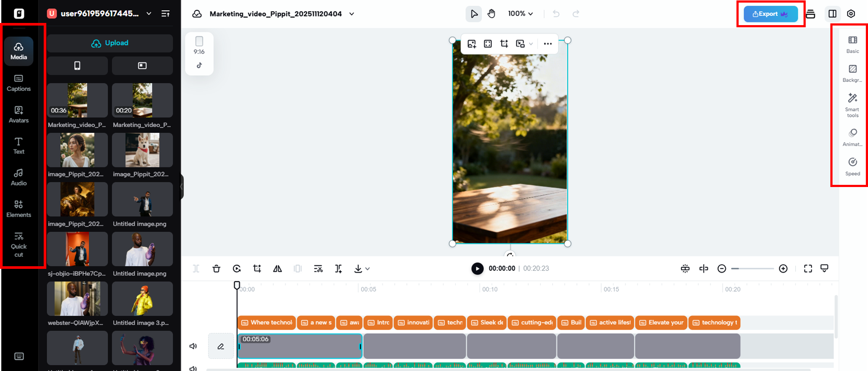This screenshot has width=868, height=371.
Task: Collapse the media panel with edge handle
Action: click(x=182, y=187)
